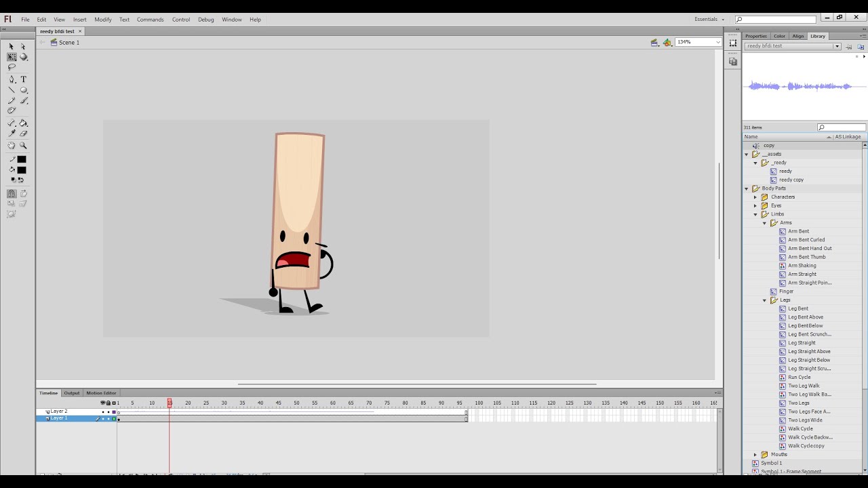The height and width of the screenshot is (488, 868).
Task: Select the Subselection tool
Action: point(23,47)
